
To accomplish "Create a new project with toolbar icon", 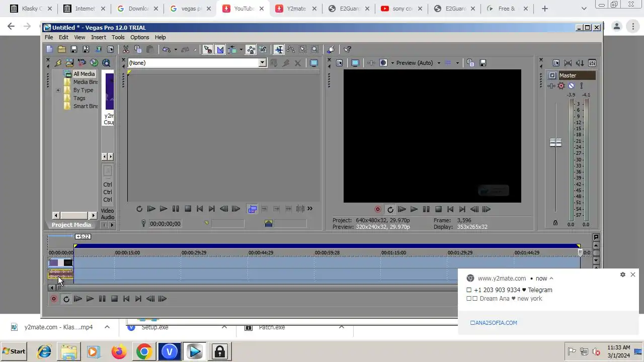I will tap(49, 49).
